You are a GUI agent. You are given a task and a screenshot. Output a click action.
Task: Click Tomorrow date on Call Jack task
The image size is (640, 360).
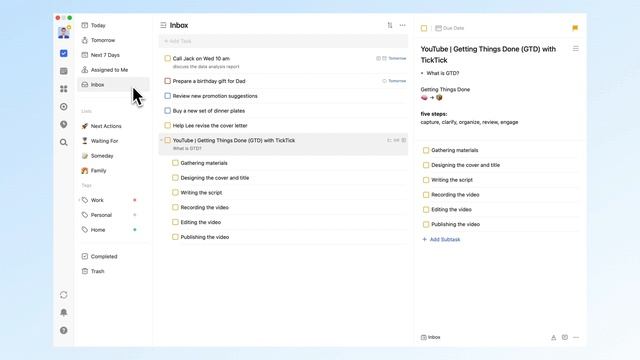pos(397,58)
